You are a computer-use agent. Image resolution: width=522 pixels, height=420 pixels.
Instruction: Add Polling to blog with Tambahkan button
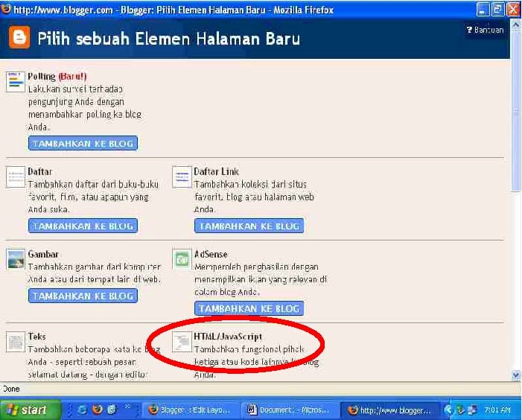click(83, 144)
